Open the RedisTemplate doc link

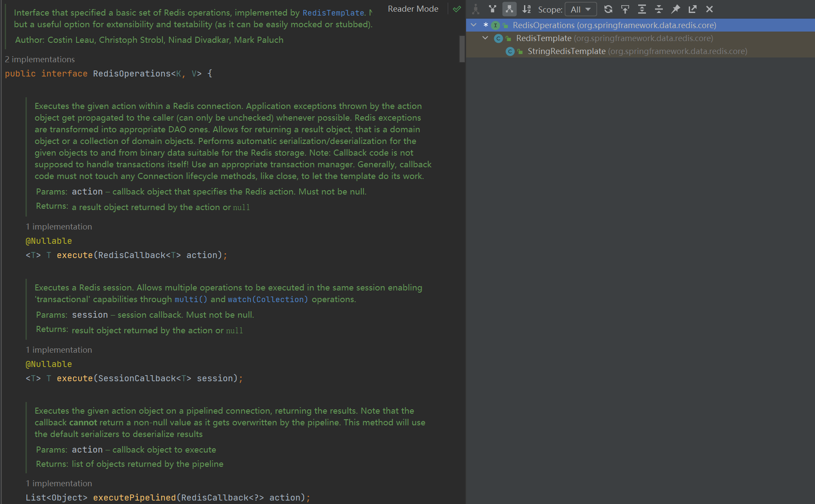point(333,13)
